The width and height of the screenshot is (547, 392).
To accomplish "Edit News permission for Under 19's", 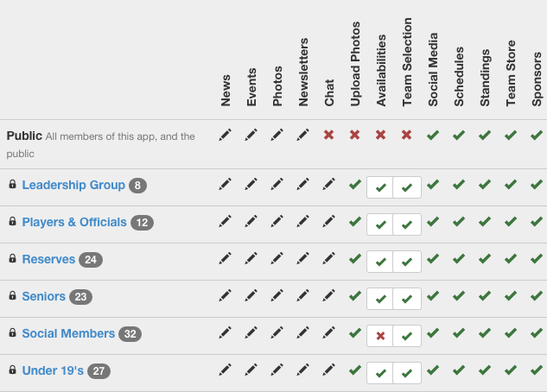I will 225,370.
